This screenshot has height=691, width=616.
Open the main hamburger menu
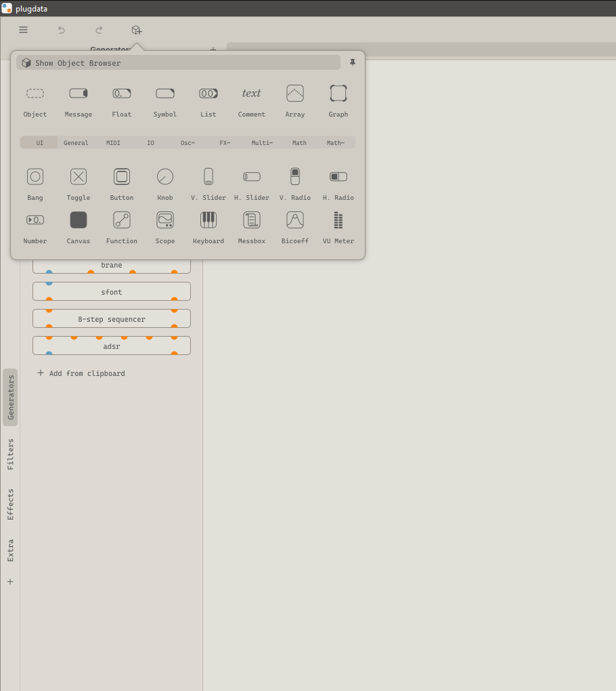(24, 30)
